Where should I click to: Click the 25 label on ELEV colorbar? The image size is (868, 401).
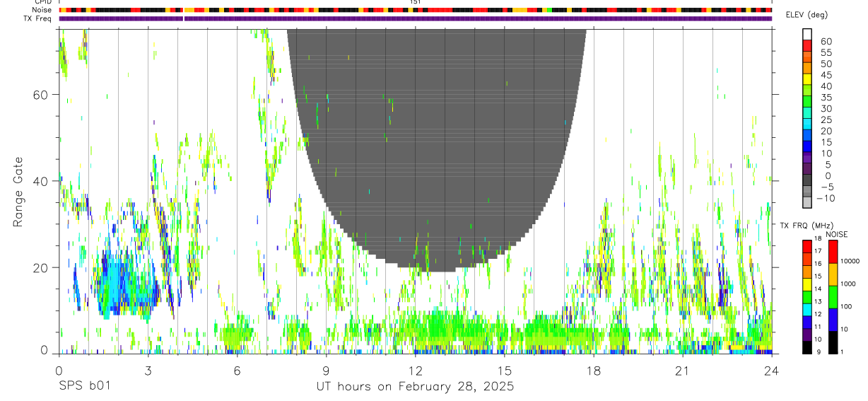pyautogui.click(x=825, y=120)
